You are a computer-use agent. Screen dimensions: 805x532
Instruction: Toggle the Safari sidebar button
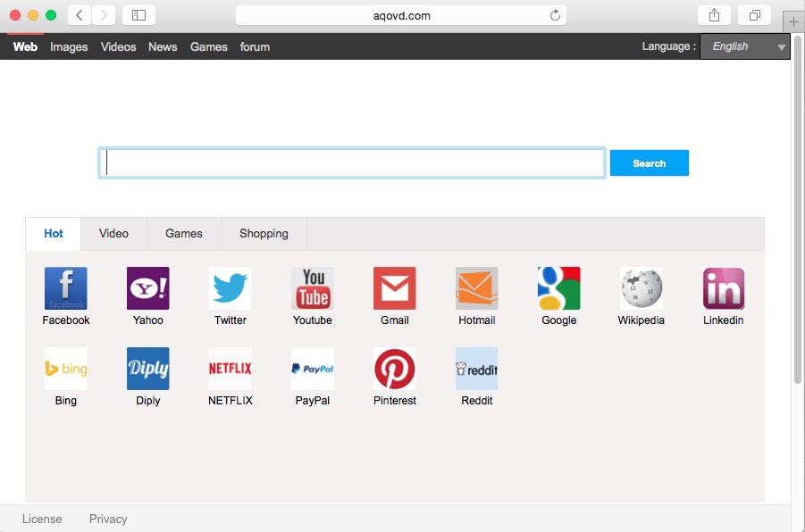coord(138,15)
